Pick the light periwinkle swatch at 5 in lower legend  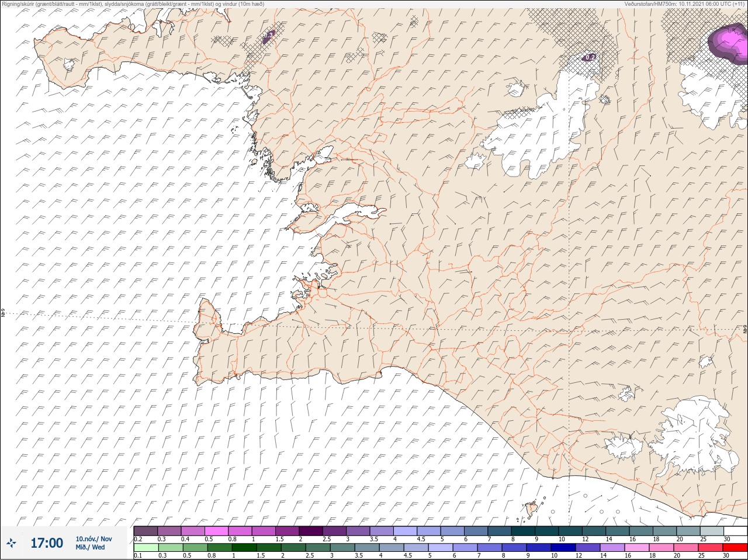tap(440, 548)
